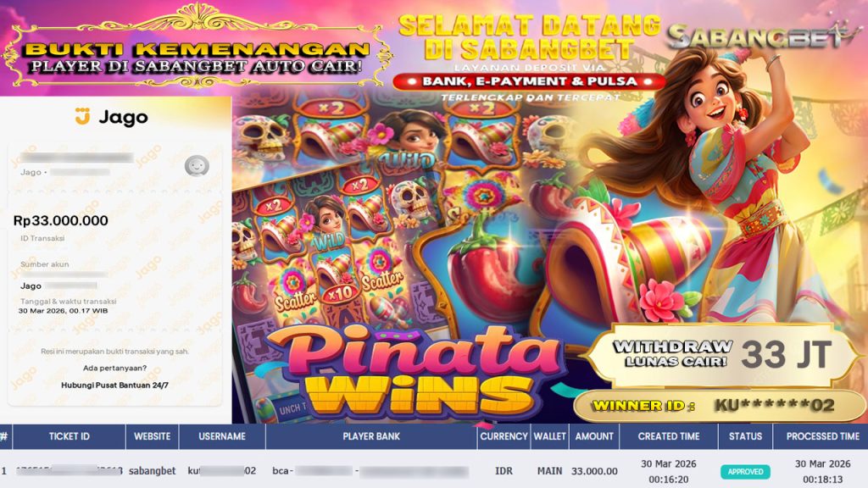Click Hubungi Pusat Bantuan 24/7 link
The image size is (868, 488).
point(114,385)
